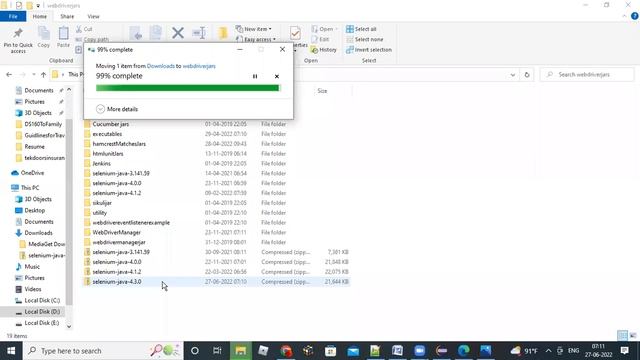Open File Explorer taskbar icon
This screenshot has width=640, height=360.
click(x=240, y=351)
